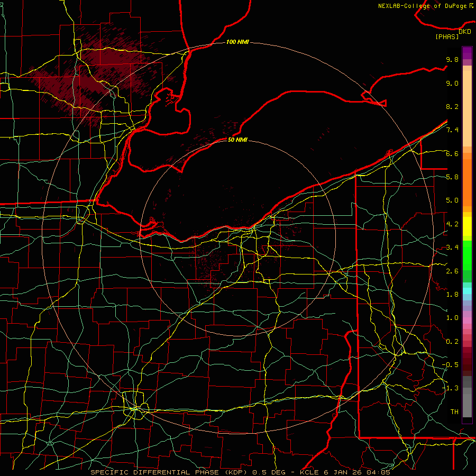Click the 5.8 scale value
The width and height of the screenshot is (476, 476).
(x=452, y=177)
